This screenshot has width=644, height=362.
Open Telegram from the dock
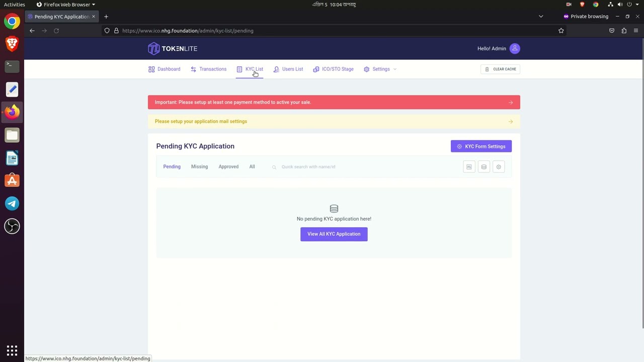pyautogui.click(x=12, y=204)
